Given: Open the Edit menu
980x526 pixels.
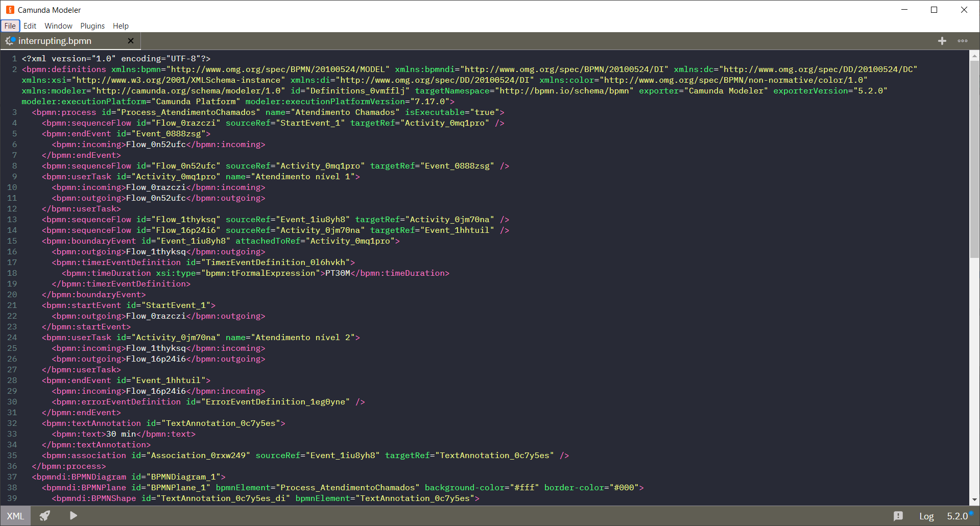Looking at the screenshot, I should (30, 26).
